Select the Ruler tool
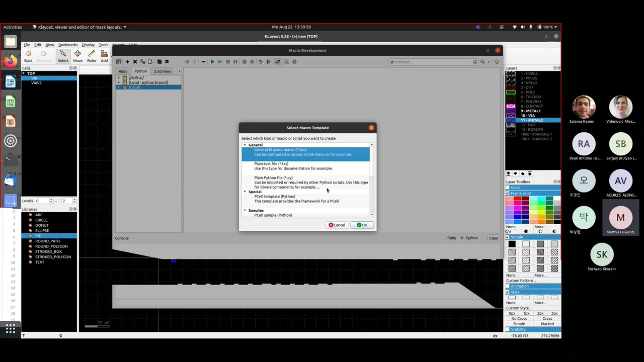 coord(92,56)
